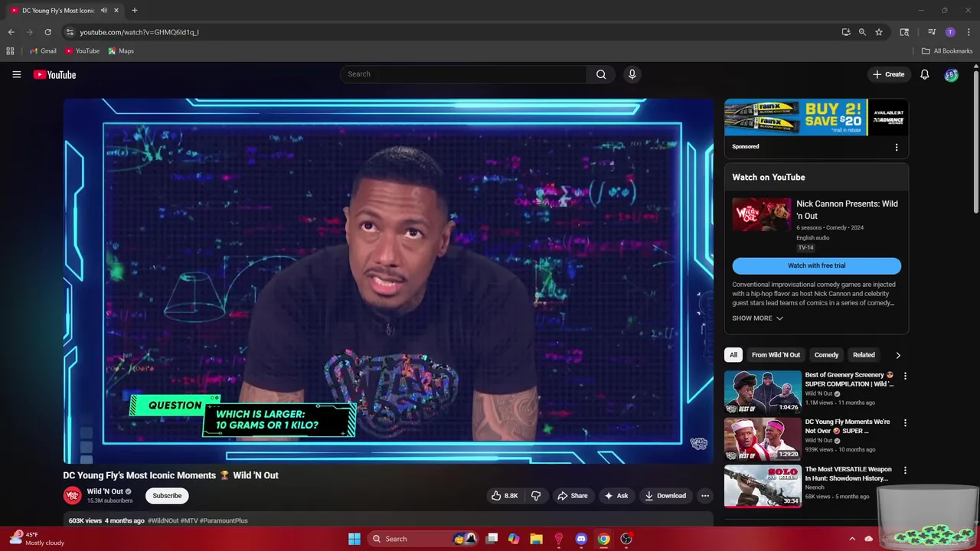
Task: View site information icon in address bar
Action: tap(69, 32)
